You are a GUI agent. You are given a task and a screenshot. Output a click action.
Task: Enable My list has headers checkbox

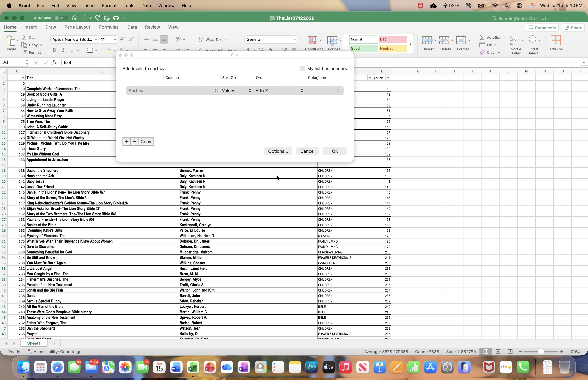tap(302, 69)
